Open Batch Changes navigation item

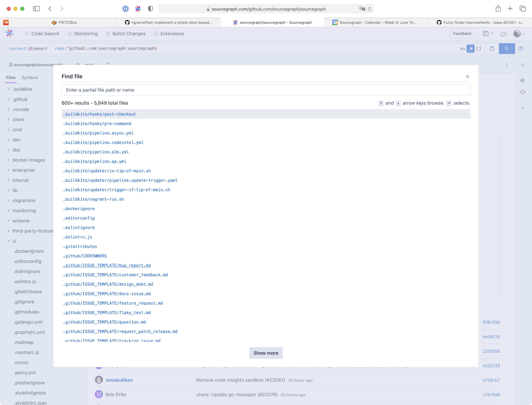(x=126, y=34)
